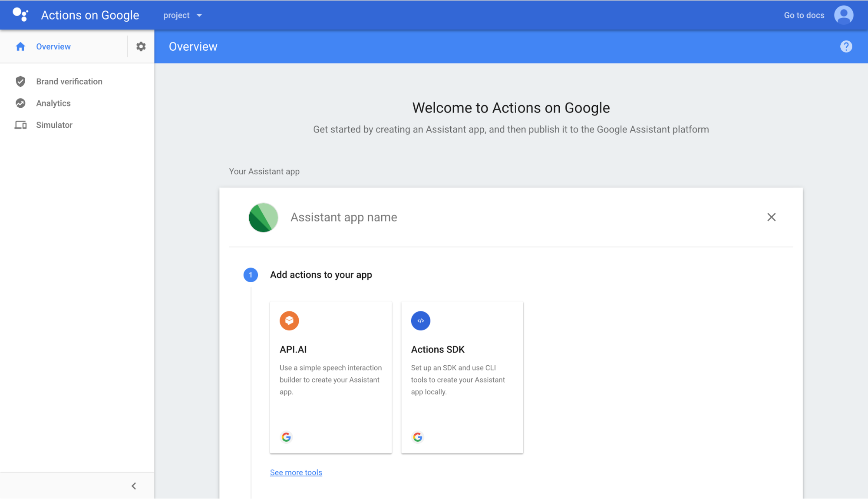
Task: Dismiss the Assistant app card
Action: coord(771,217)
